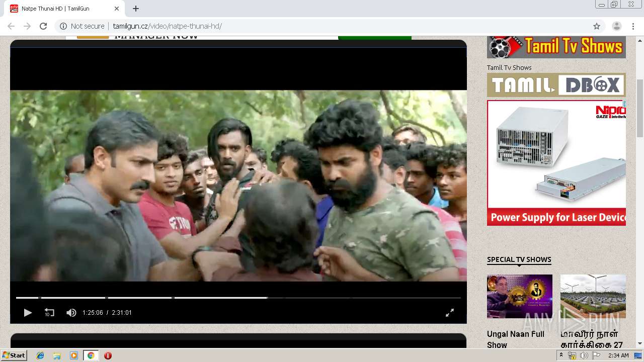Viewport: 644px width, 362px height.
Task: Open Power Supply for Laser ad
Action: (556, 163)
